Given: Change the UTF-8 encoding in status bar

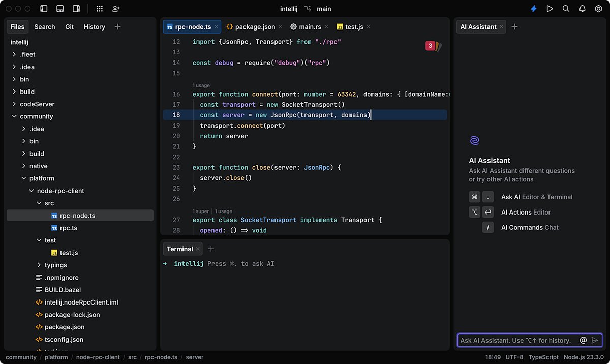Looking at the screenshot, I should [x=515, y=357].
